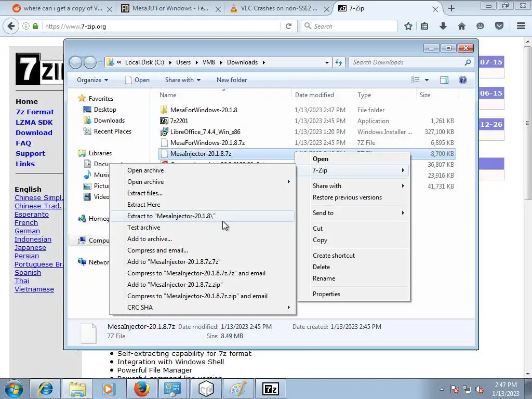Screen dimensions: 532x399
Task: Click New folder toolbar button
Action: (x=232, y=80)
